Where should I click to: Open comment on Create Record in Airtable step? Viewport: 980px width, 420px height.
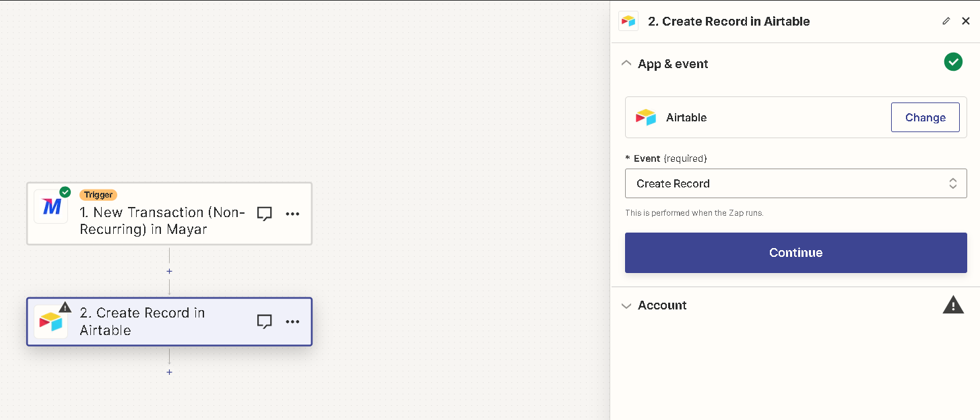click(x=265, y=322)
